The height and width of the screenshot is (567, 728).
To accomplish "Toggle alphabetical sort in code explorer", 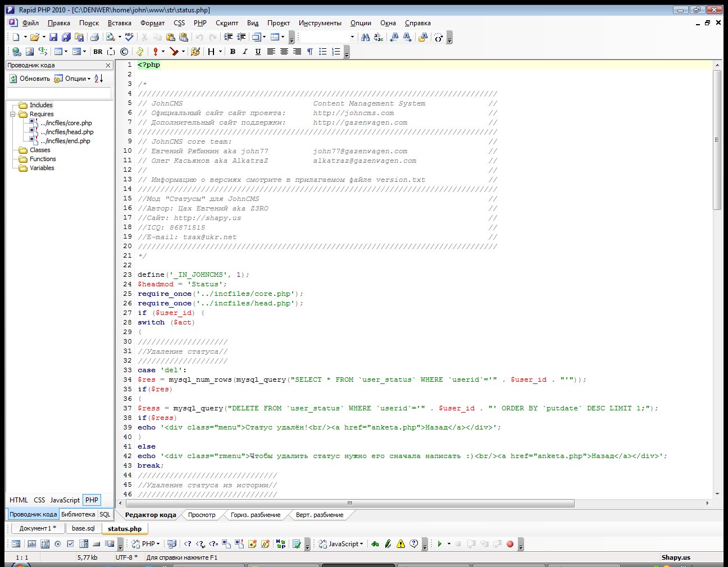I will tap(99, 79).
